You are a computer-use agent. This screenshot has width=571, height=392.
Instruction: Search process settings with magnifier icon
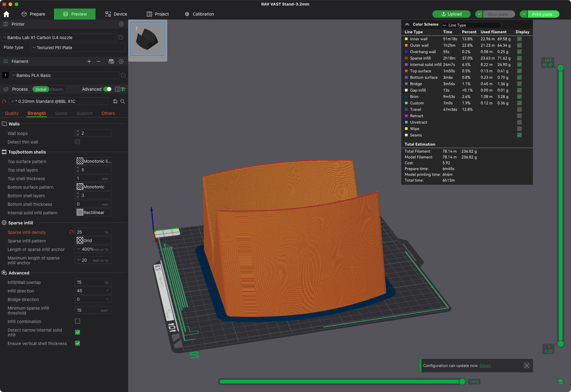[x=123, y=101]
